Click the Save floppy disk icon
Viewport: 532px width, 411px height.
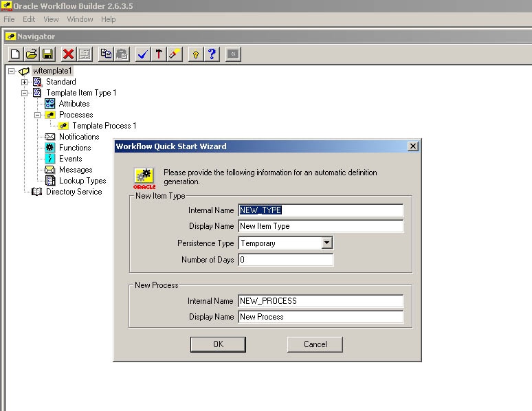point(48,54)
